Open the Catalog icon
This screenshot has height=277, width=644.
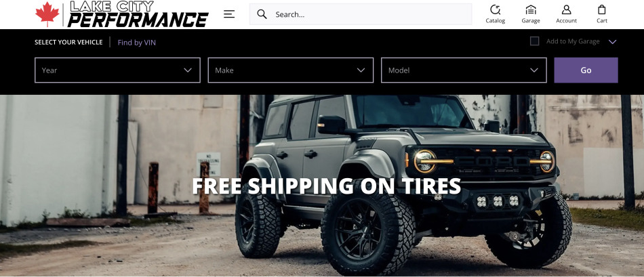point(496,9)
